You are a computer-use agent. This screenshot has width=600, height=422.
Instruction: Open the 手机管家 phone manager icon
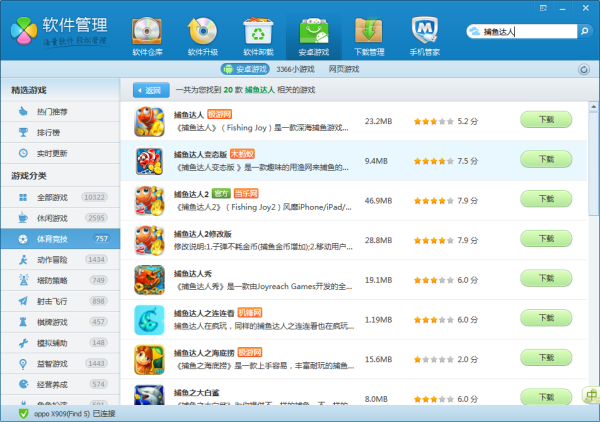[x=424, y=37]
